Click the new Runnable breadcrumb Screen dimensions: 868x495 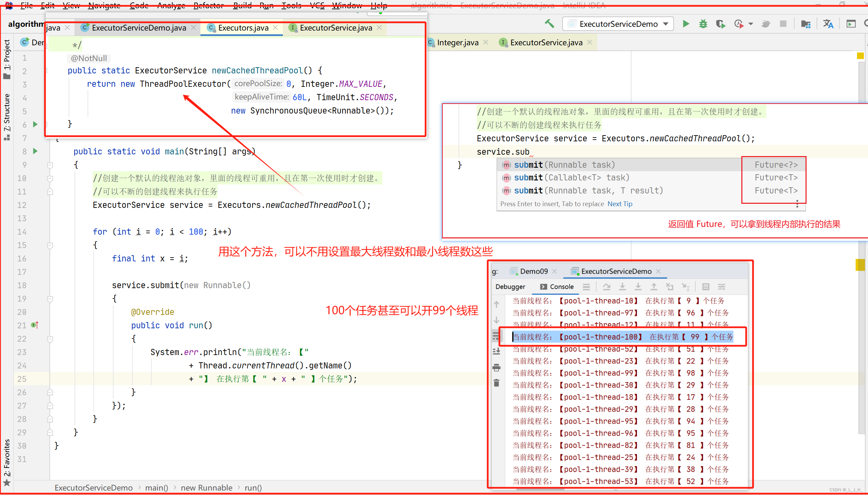tap(207, 488)
